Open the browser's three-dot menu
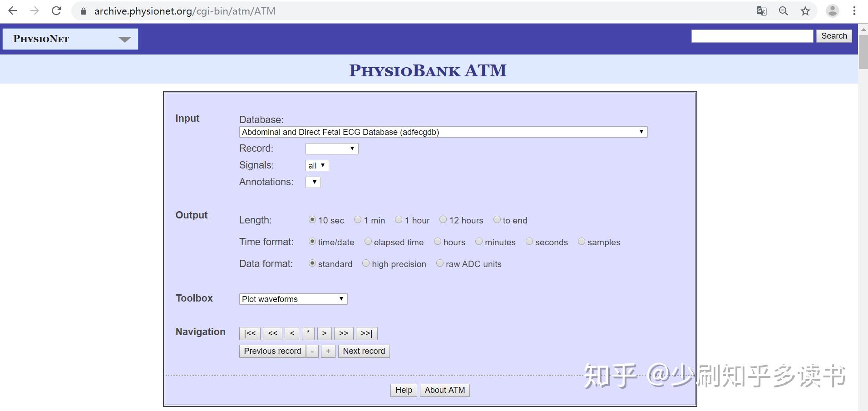 (854, 10)
